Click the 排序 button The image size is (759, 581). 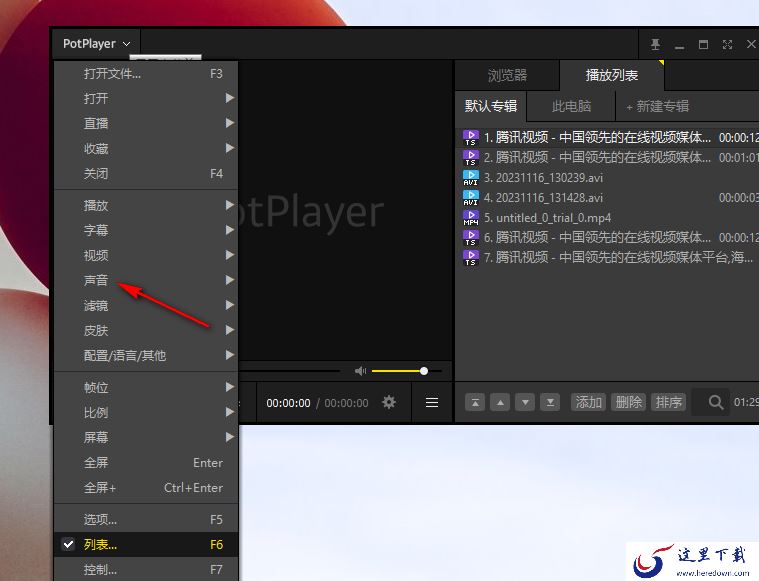tap(668, 402)
